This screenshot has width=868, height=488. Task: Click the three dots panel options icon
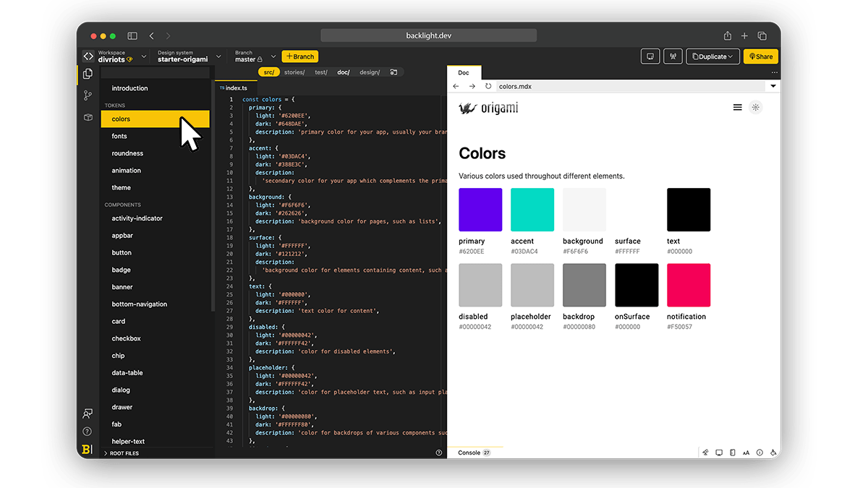775,72
